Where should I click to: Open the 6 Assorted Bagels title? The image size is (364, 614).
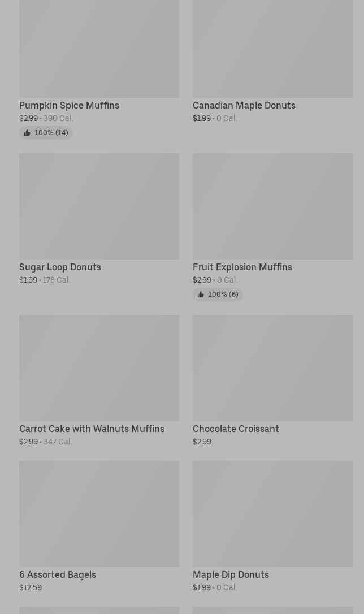tap(57, 574)
